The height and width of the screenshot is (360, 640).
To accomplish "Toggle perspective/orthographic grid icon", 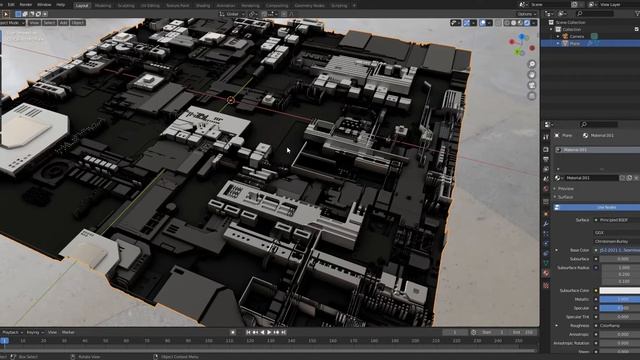I will coord(532,96).
